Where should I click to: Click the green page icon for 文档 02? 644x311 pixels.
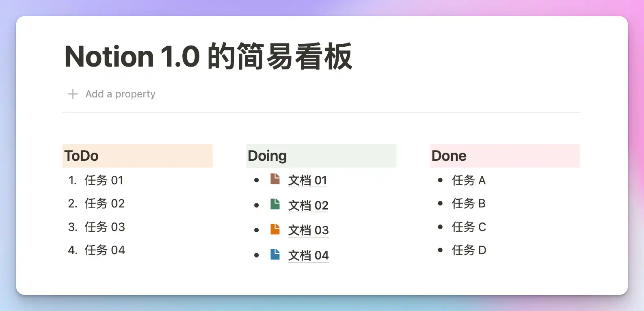tap(275, 204)
